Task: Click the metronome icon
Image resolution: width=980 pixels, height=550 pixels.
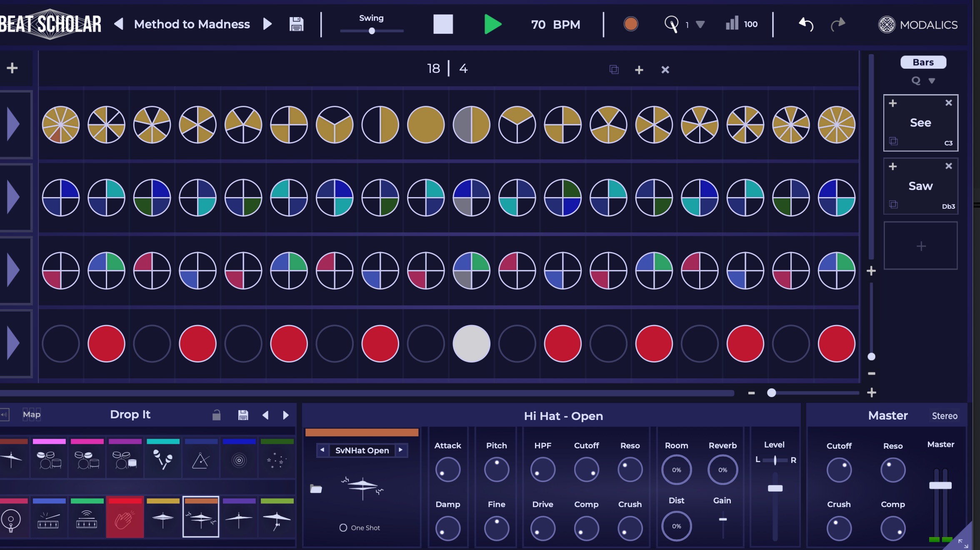Action: pos(671,24)
